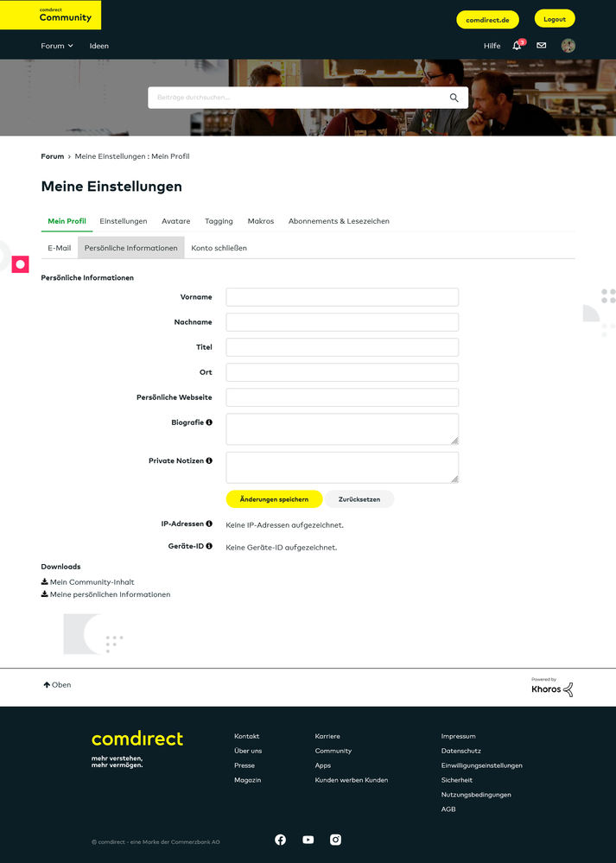Open the Community footer link

coord(333,751)
